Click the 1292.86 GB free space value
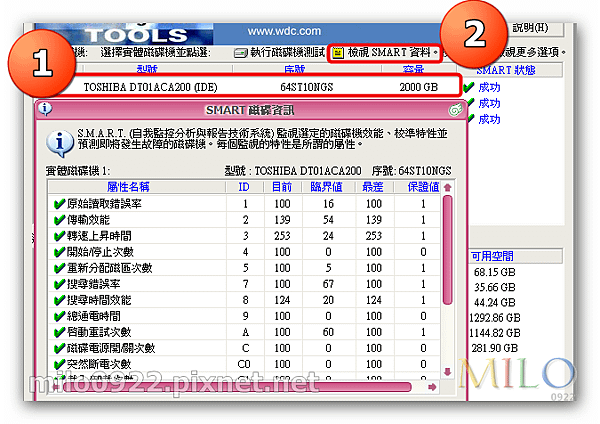Image resolution: width=600 pixels, height=424 pixels. 494,318
